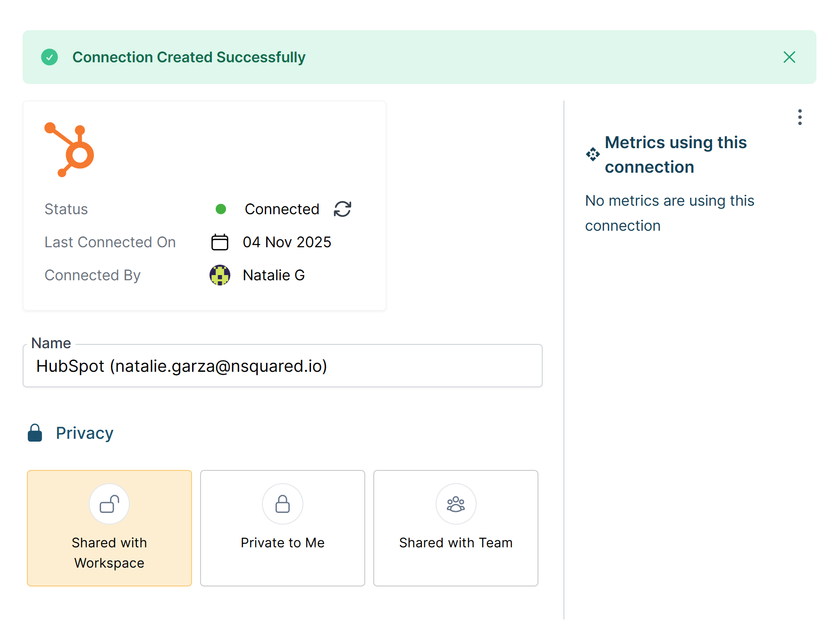Screen dimensions: 840x628
Task: Click the people icon on Shared with Team card
Action: (x=455, y=504)
